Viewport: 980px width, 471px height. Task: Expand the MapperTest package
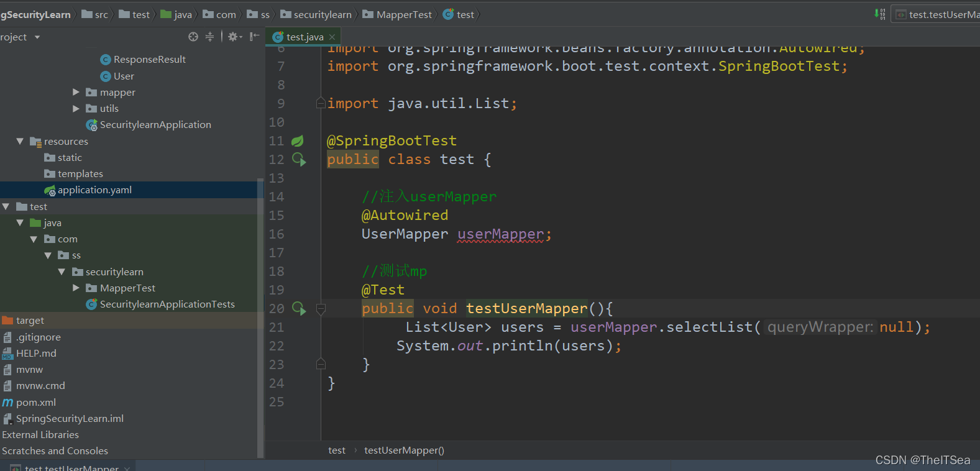(x=76, y=288)
